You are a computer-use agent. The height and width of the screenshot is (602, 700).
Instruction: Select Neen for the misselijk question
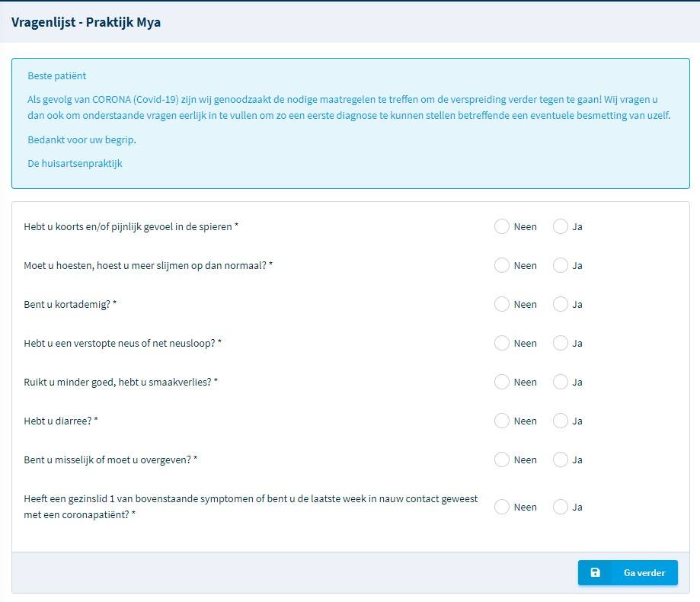(502, 460)
